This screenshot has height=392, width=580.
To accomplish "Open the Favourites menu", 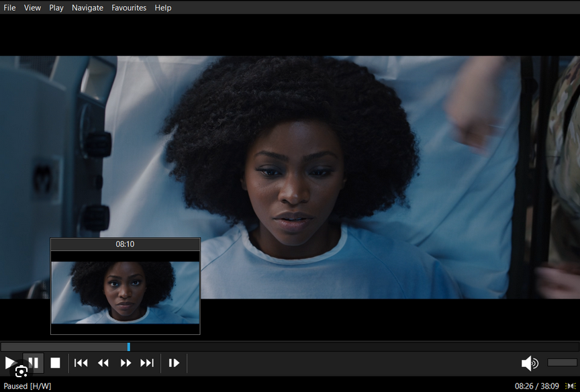I will [x=129, y=7].
